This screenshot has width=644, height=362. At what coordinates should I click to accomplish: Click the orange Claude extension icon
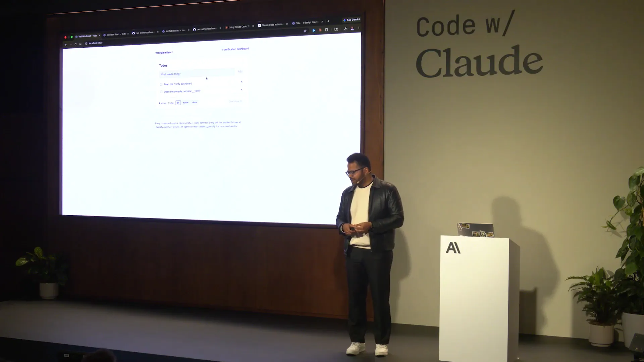click(320, 30)
